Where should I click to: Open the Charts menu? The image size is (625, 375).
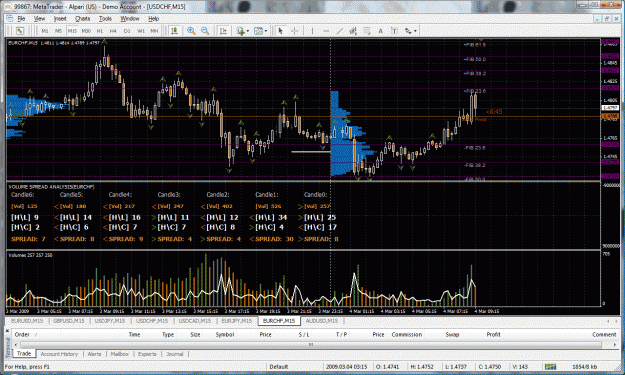pyautogui.click(x=83, y=18)
